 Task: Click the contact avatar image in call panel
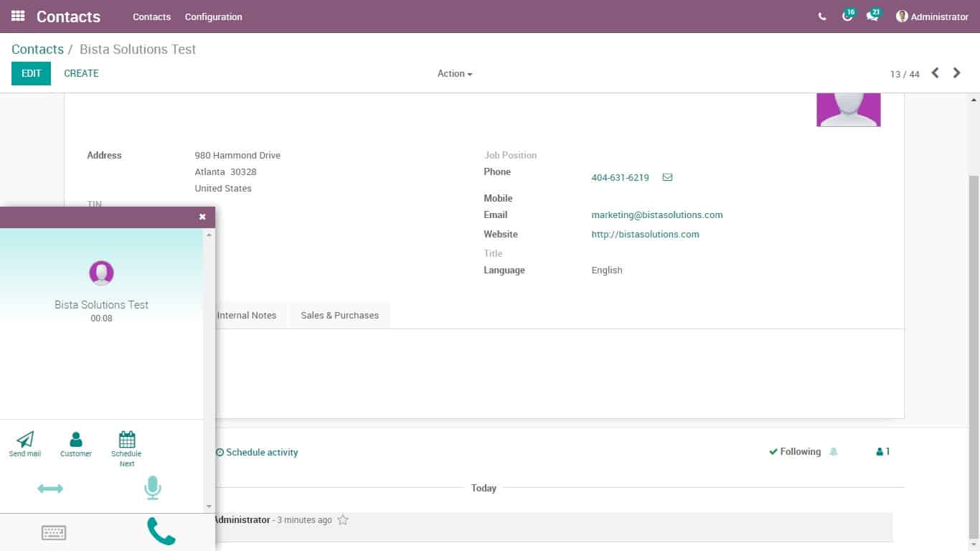[x=101, y=273]
